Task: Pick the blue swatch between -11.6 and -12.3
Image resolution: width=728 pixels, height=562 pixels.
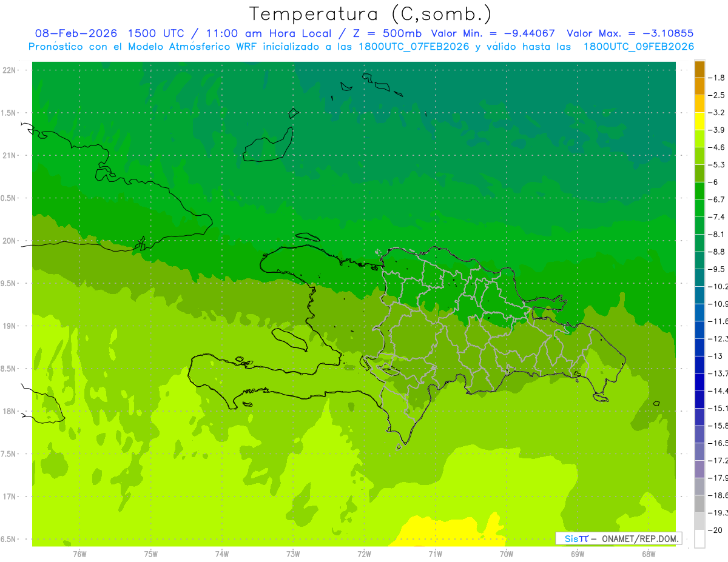Action: [x=699, y=330]
